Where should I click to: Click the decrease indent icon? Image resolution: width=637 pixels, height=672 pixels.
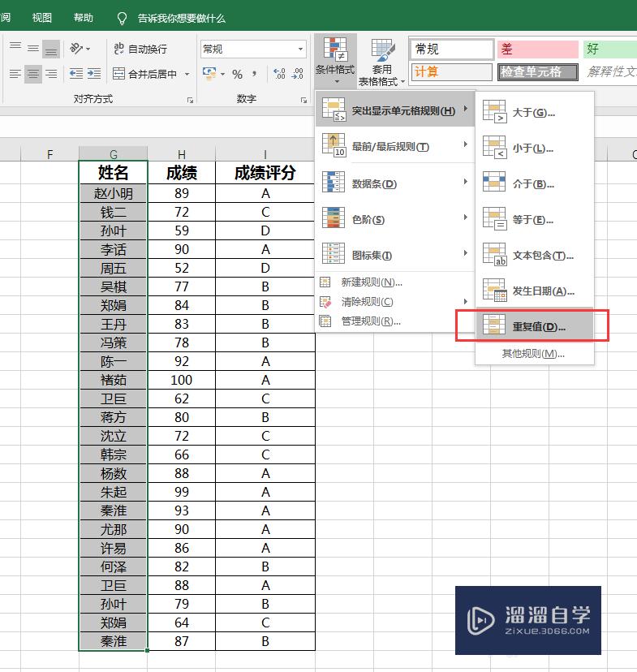pos(75,74)
